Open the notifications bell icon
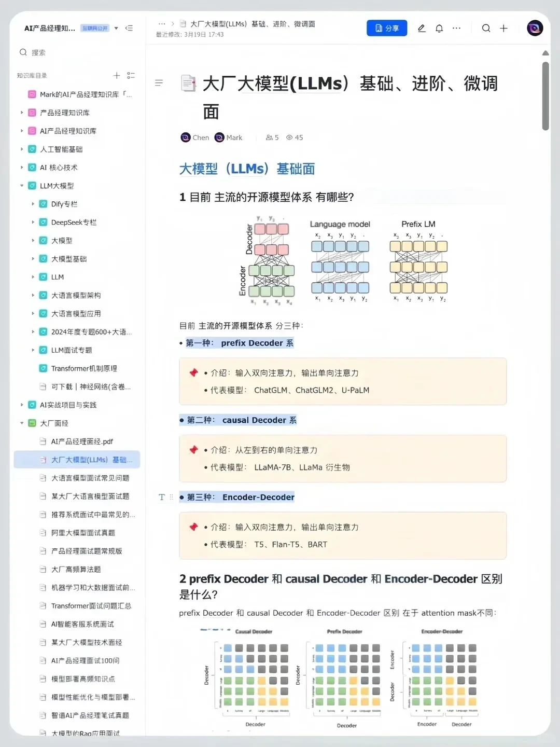560x747 pixels. (439, 28)
